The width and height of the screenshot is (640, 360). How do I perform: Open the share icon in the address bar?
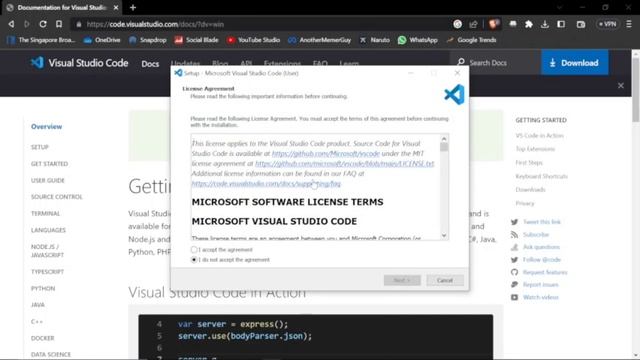[x=473, y=24]
